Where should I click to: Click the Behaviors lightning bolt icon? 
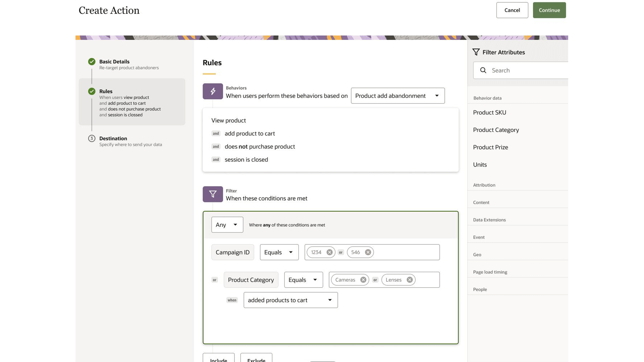[212, 91]
